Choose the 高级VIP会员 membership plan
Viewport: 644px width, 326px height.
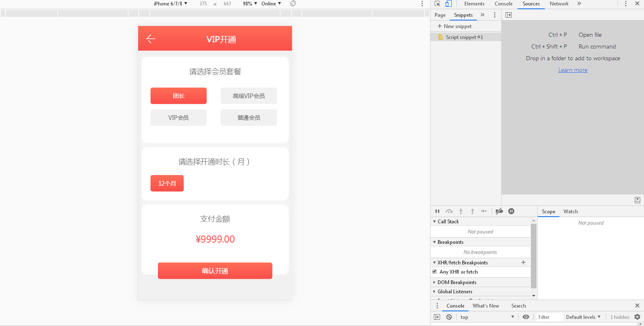tap(248, 96)
